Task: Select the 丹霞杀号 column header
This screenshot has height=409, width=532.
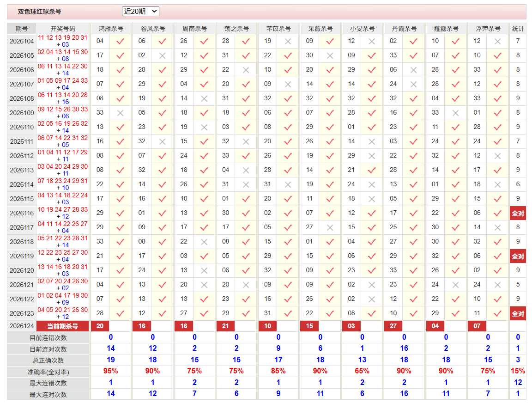Action: 404,29
